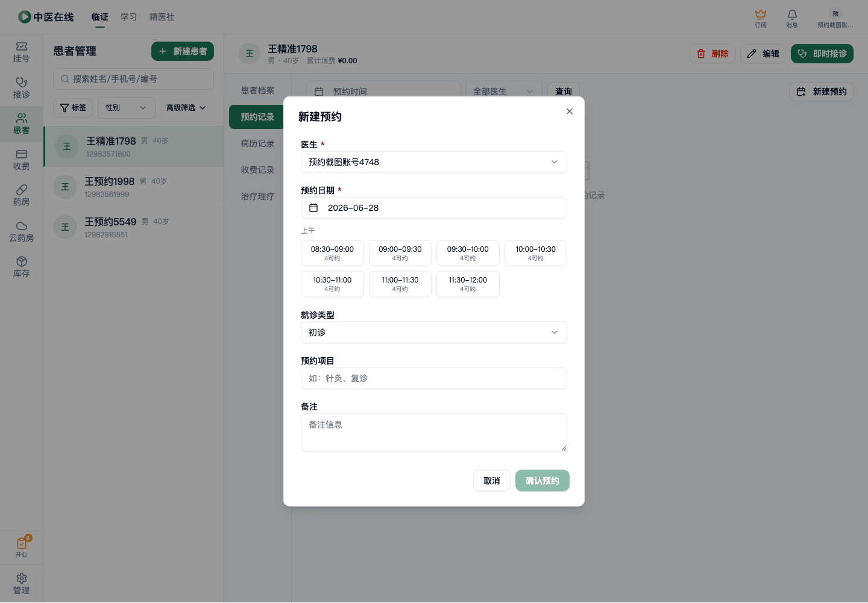Expand the 高级筛选 advanced filter
This screenshot has width=868, height=603.
tap(186, 108)
